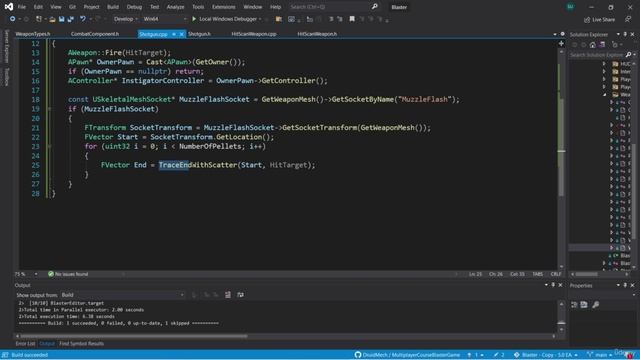Image resolution: width=640 pixels, height=360 pixels.
Task: Click the Output horizontal scrollbar
Action: coord(134,336)
